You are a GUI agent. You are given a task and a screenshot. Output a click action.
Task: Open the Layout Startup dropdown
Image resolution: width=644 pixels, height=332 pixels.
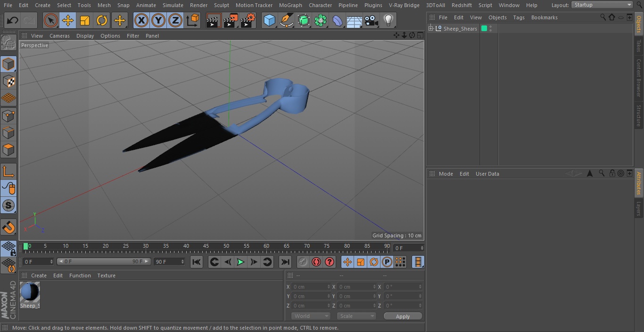602,5
